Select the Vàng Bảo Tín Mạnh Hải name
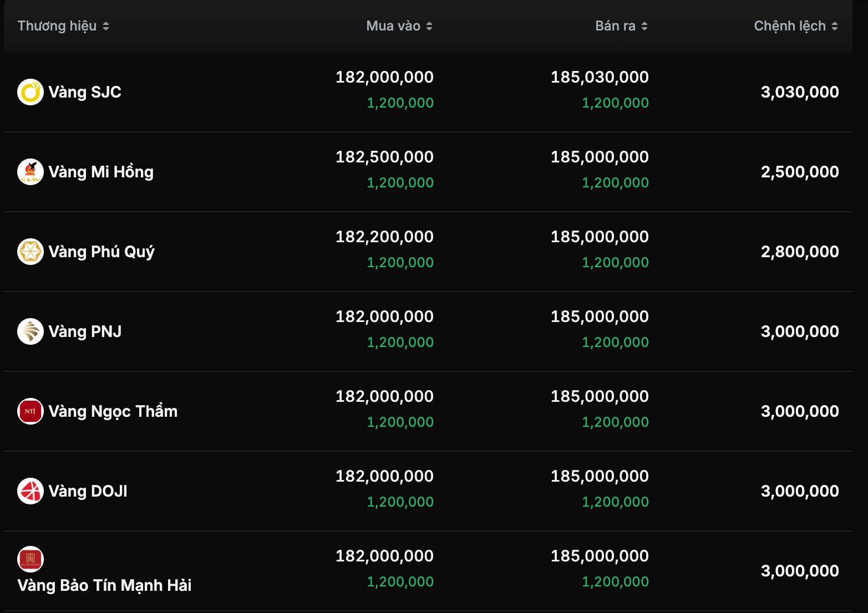868x613 pixels. point(104,585)
